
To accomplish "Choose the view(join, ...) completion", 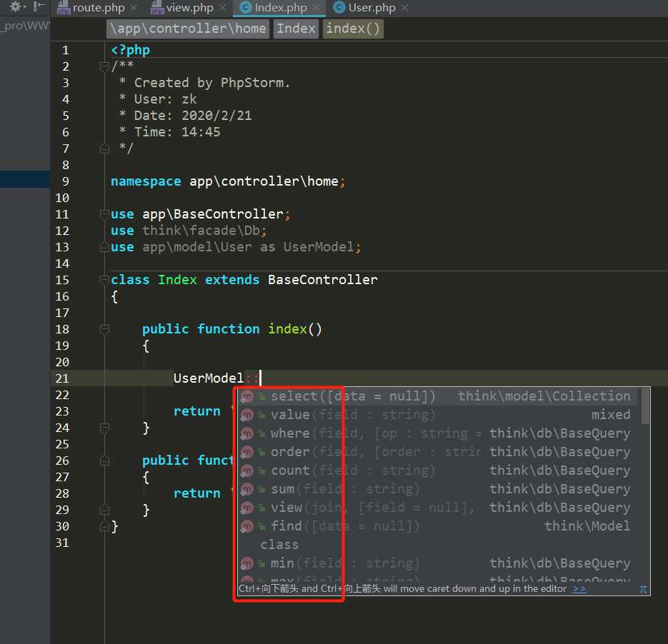I will click(x=438, y=508).
